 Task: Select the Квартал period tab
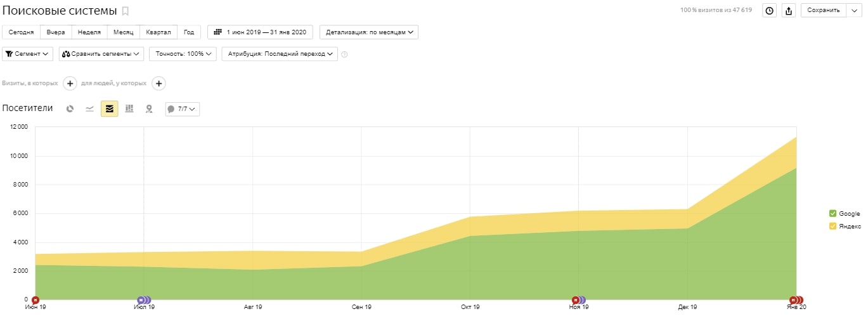click(x=158, y=32)
